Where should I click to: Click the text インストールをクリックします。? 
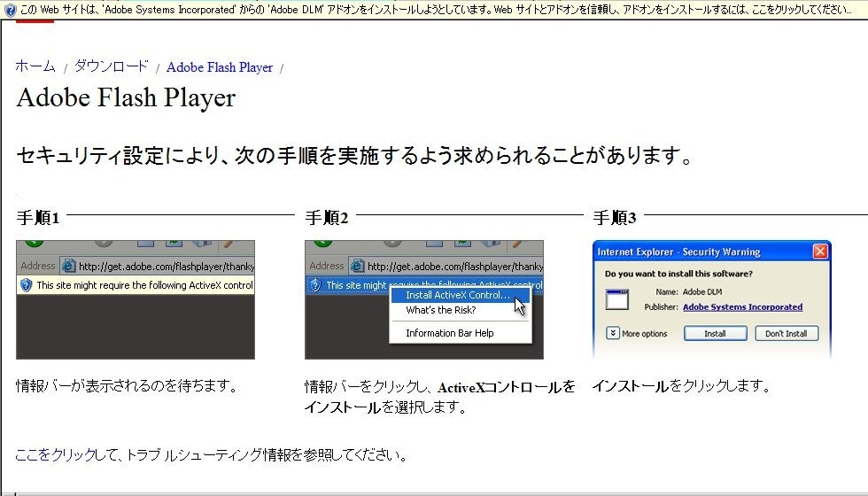[x=681, y=386]
